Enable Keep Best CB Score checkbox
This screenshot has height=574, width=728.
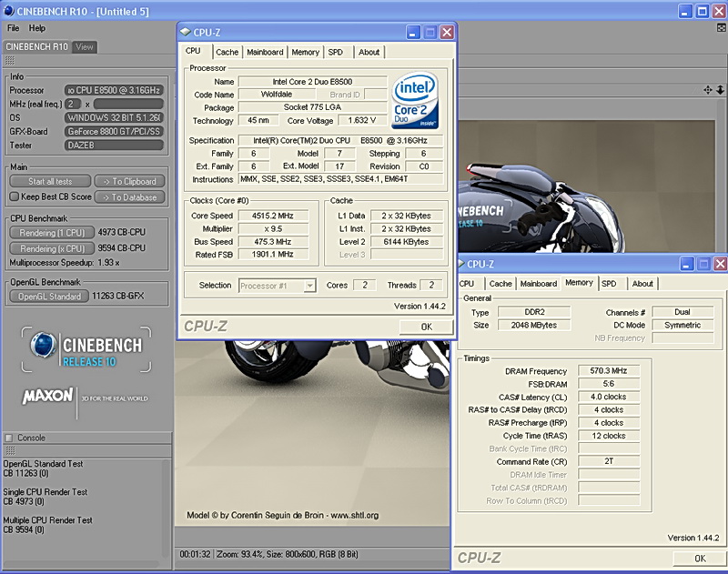14,196
